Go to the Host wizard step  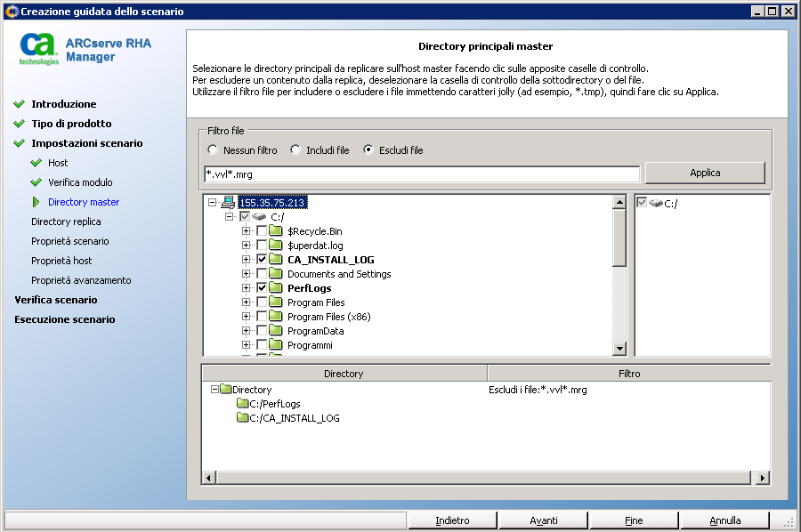click(58, 163)
